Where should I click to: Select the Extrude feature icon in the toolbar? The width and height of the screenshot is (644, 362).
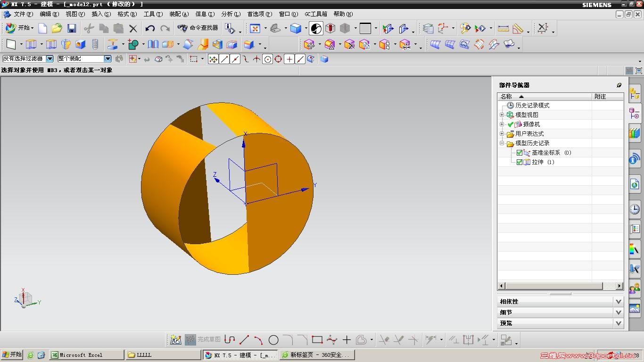point(31,44)
